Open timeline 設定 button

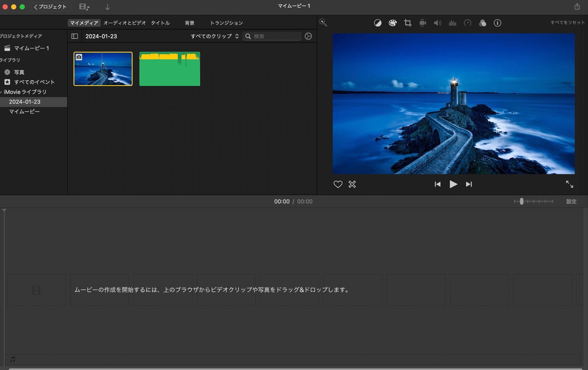pos(571,201)
